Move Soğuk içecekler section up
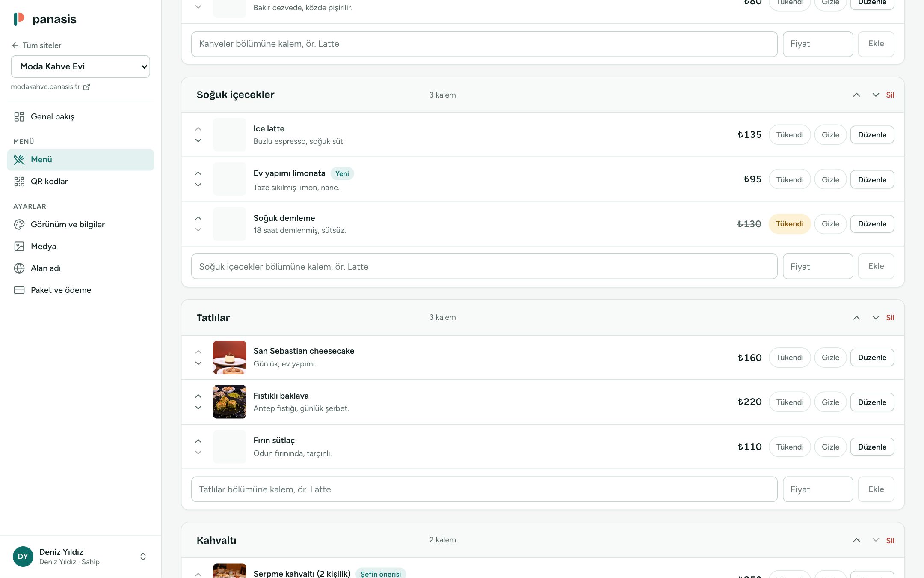Viewport: 924px width, 578px height. (856, 95)
